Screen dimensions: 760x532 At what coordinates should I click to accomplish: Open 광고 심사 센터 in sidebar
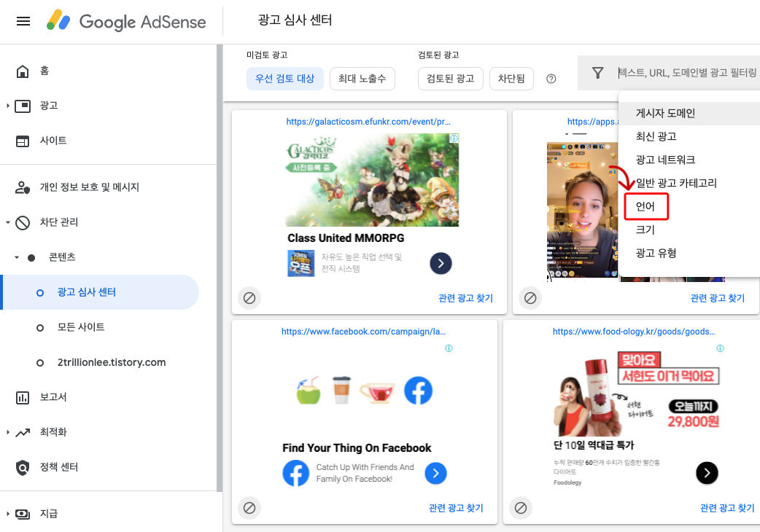[100, 292]
